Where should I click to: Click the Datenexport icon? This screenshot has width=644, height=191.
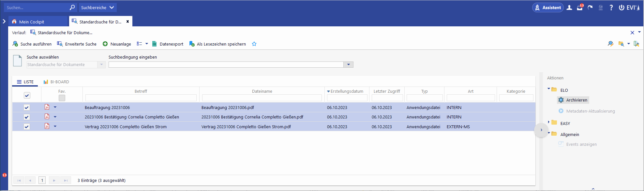[x=155, y=44]
